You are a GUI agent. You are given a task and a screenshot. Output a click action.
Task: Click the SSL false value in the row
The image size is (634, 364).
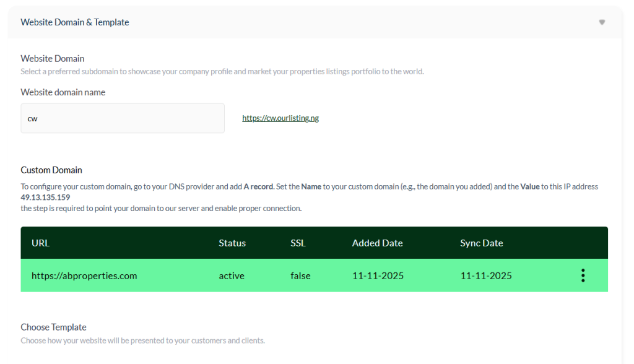click(300, 275)
